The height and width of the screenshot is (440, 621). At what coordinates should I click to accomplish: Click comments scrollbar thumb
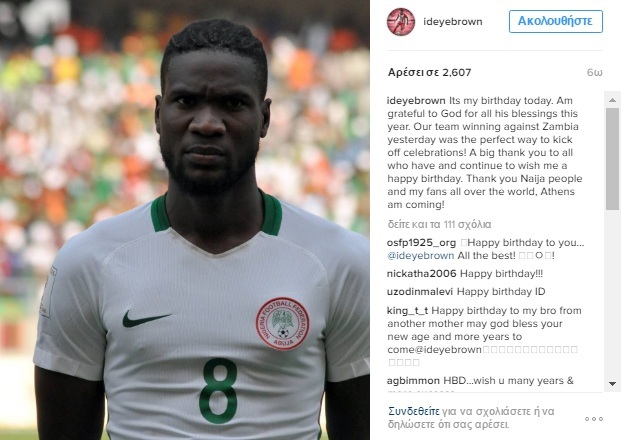(x=612, y=159)
